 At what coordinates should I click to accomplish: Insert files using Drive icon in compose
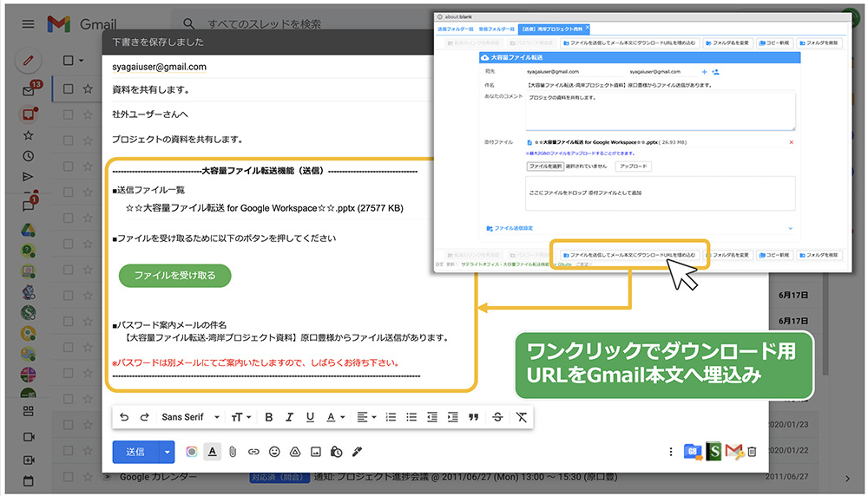(295, 452)
